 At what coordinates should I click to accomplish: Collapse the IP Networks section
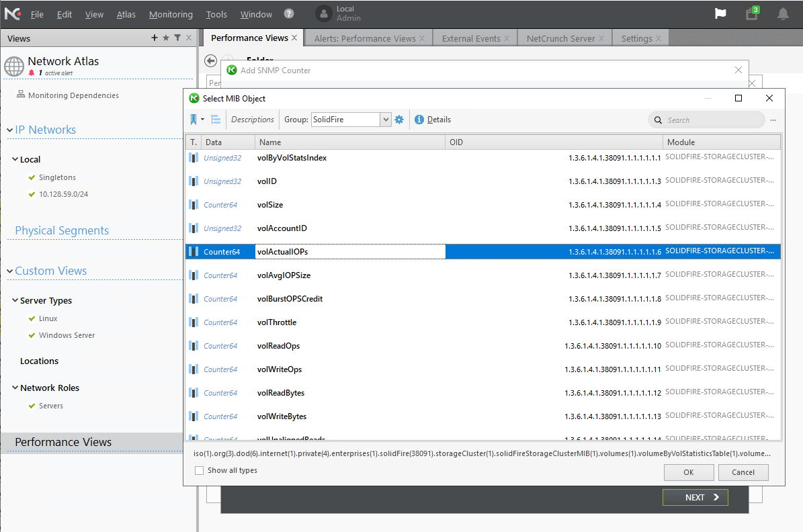coord(9,130)
